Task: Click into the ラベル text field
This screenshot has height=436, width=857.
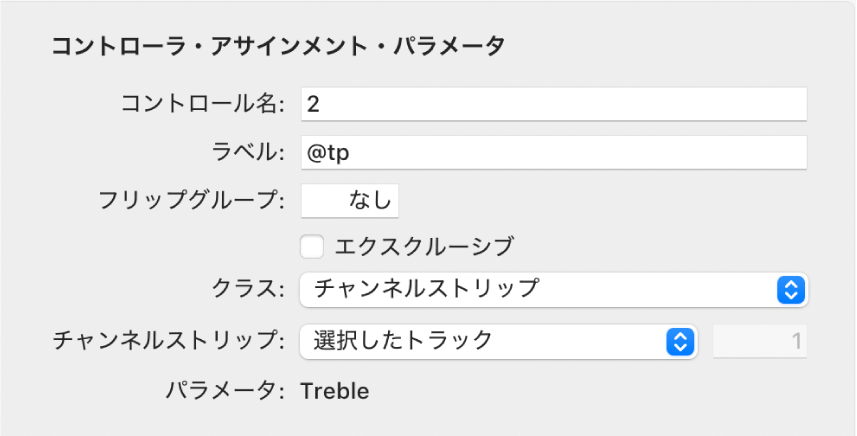Action: tap(553, 153)
